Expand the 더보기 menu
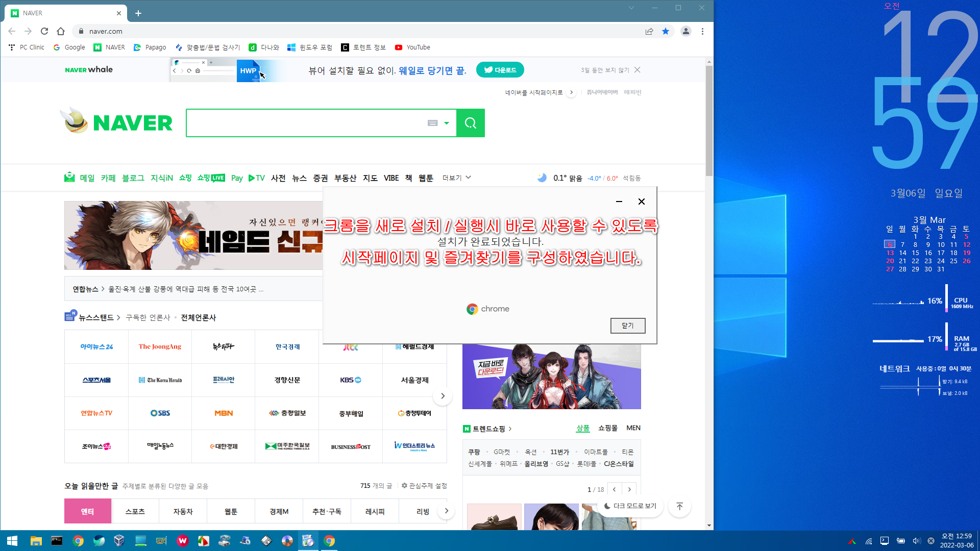The height and width of the screenshot is (551, 980). click(457, 178)
